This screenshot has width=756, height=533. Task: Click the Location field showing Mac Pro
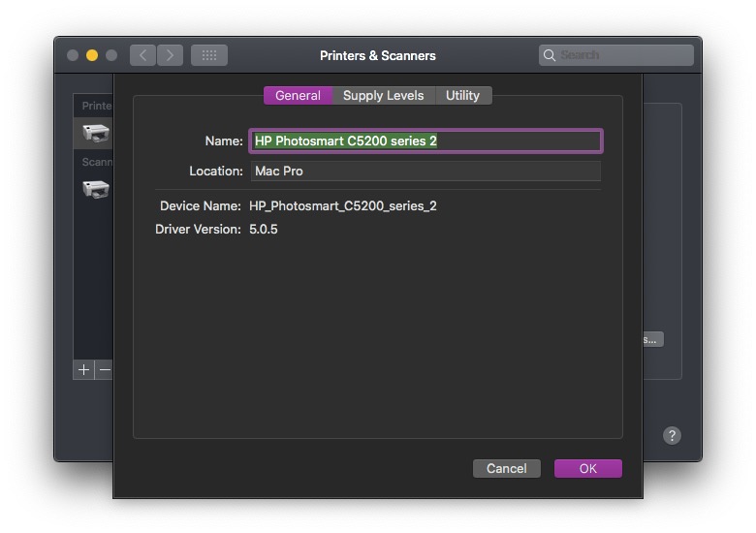click(x=425, y=172)
